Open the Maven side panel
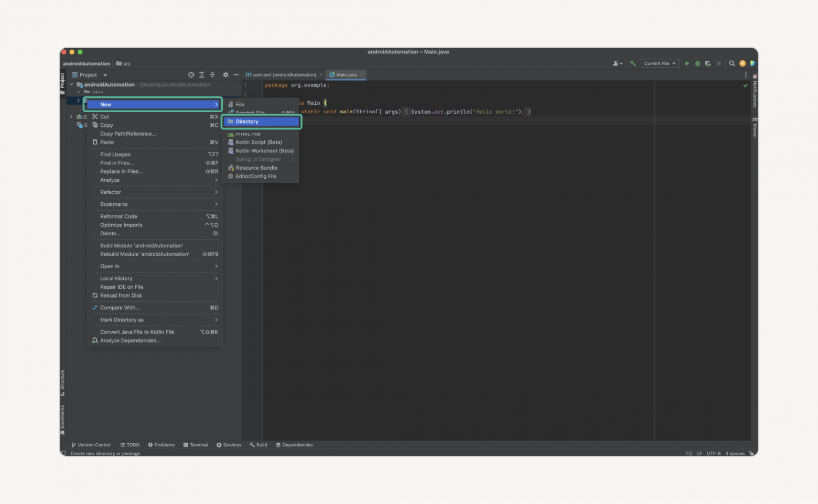818x504 pixels. coord(755,127)
